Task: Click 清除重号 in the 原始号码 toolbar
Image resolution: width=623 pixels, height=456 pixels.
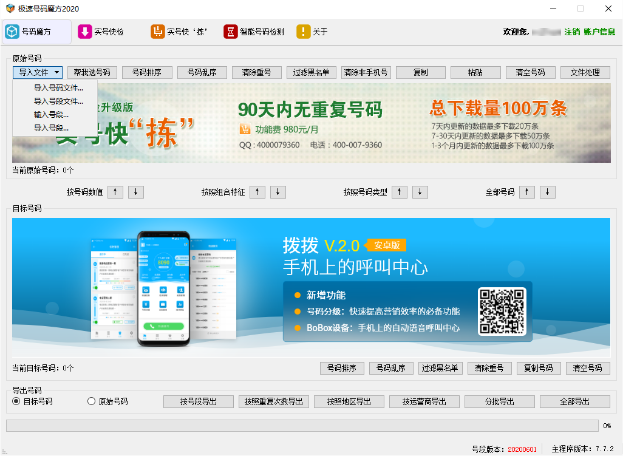Action: [x=257, y=72]
